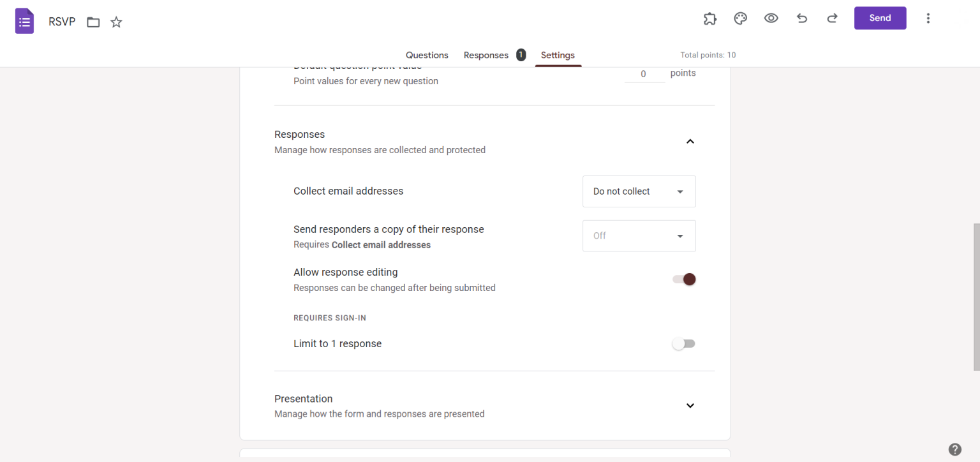Open the customize theme palette
The height and width of the screenshot is (462, 980).
point(740,19)
